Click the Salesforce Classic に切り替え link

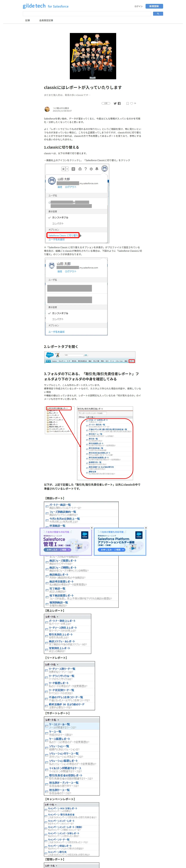tap(63, 235)
